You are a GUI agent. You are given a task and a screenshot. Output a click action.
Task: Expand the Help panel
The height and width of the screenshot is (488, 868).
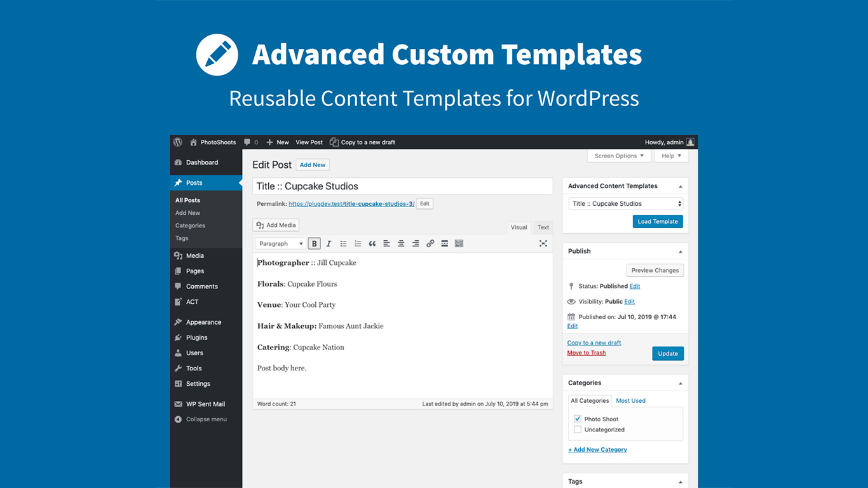671,156
